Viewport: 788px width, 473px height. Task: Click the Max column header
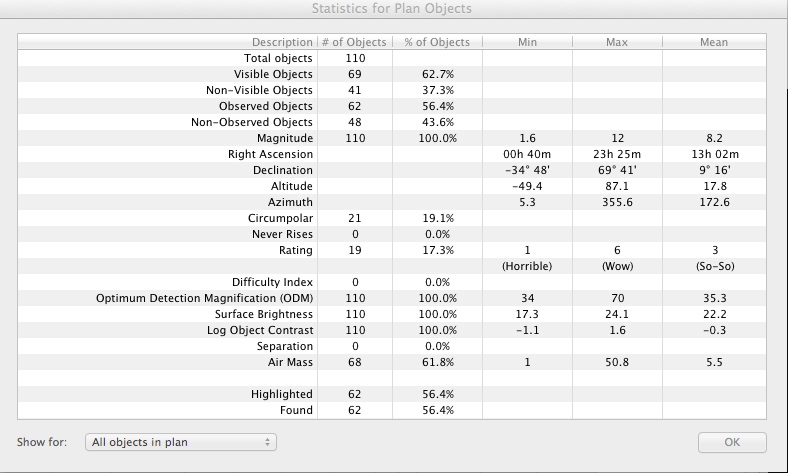coord(617,42)
